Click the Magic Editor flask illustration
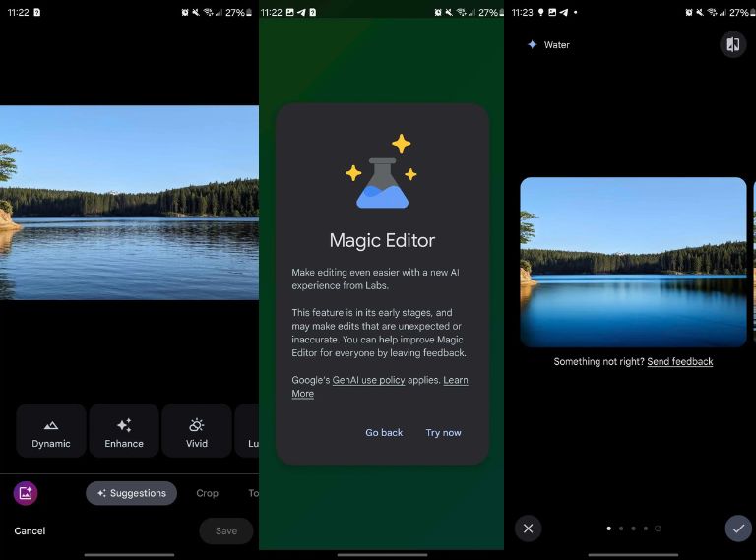This screenshot has height=560, width=756. (382, 172)
